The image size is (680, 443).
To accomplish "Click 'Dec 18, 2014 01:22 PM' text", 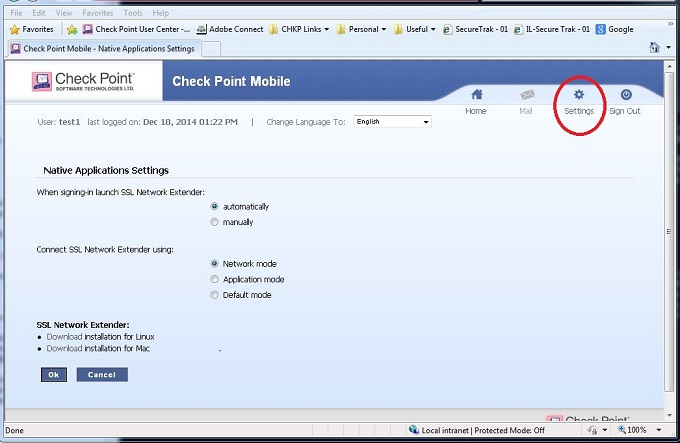I will (190, 122).
